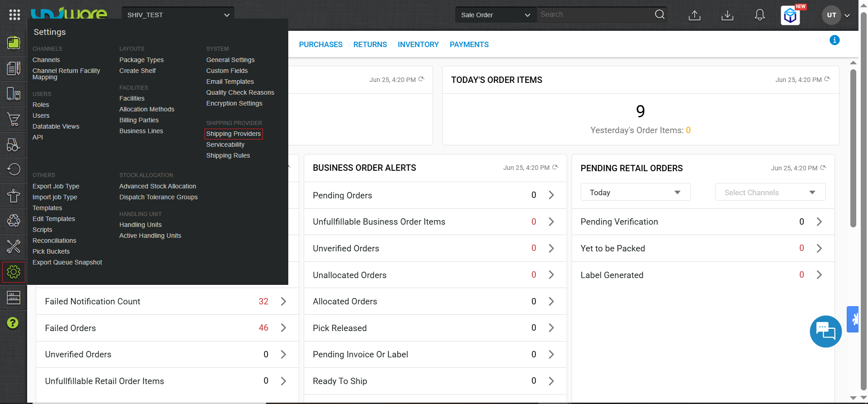868x404 pixels.
Task: Refresh Business Order Alerts widget
Action: click(x=555, y=167)
